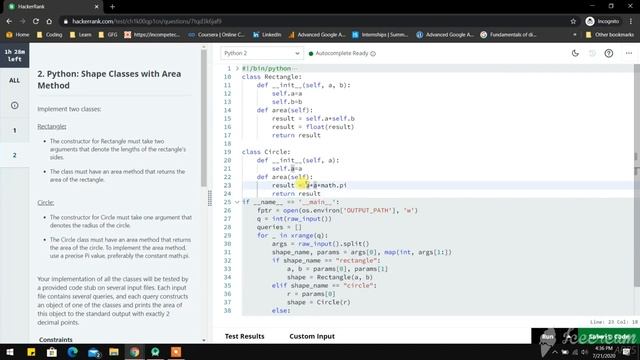Screen dimensions: 640x360
Task: Select the ALL questions sidebar item
Action: click(14, 80)
